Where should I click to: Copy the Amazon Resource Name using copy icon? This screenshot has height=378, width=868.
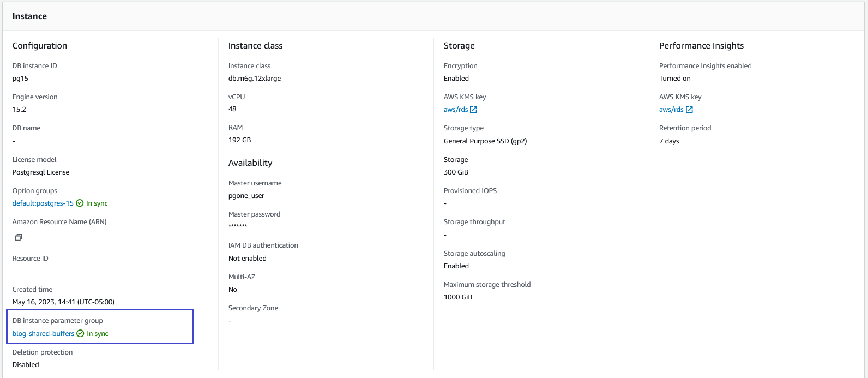[x=19, y=237]
